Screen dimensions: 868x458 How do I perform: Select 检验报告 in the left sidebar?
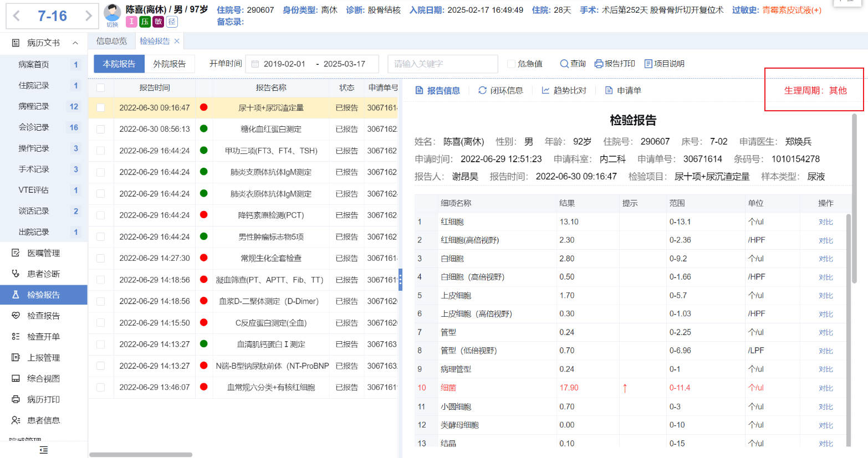tap(44, 295)
